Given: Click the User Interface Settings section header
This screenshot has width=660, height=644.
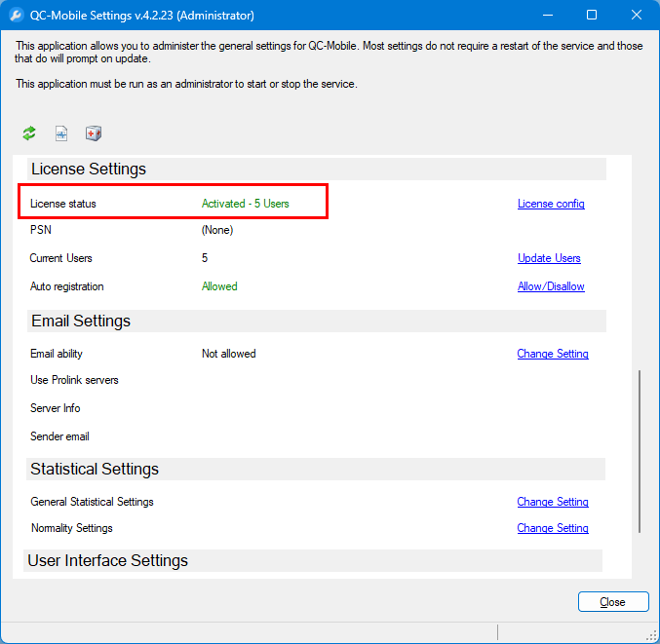Looking at the screenshot, I should [x=313, y=561].
